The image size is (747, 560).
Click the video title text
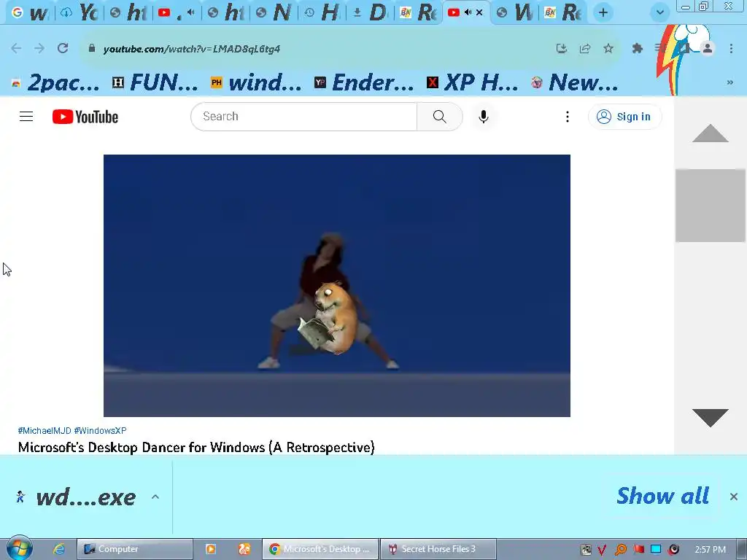point(196,447)
